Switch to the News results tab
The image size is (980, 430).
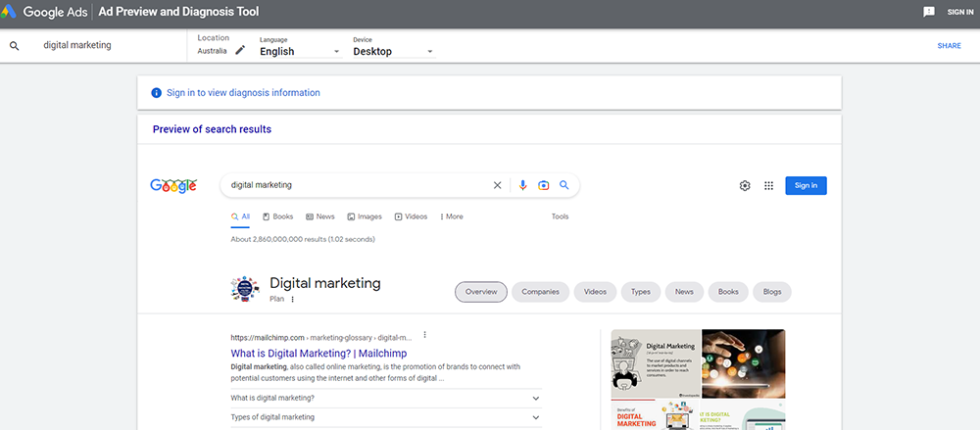(x=320, y=216)
